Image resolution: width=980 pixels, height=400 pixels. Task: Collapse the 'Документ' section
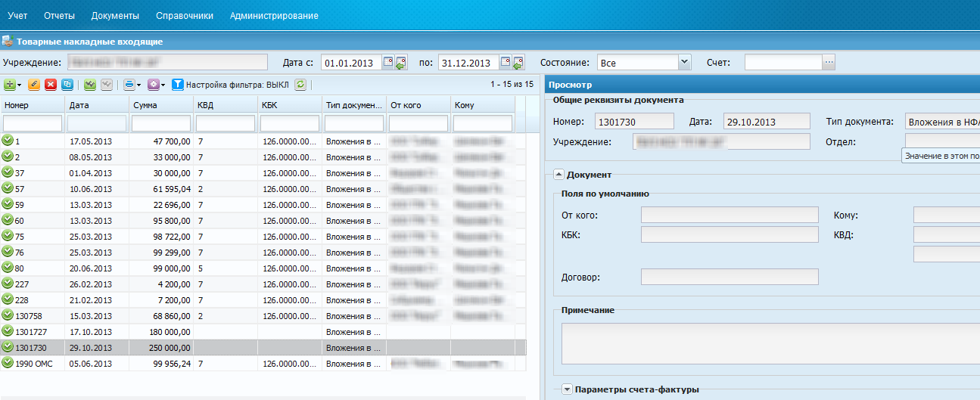pos(558,175)
